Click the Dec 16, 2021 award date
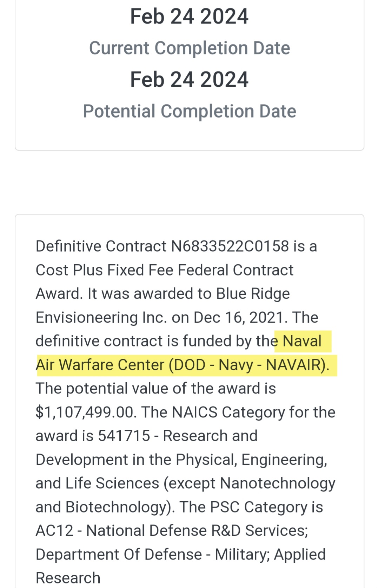 point(238,318)
